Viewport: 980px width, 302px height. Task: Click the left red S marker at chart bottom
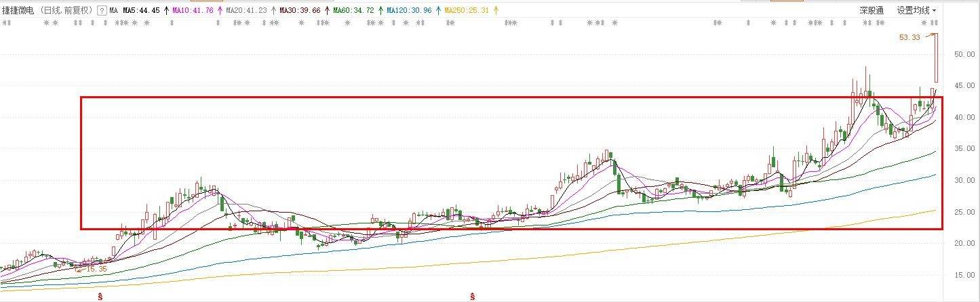100,297
